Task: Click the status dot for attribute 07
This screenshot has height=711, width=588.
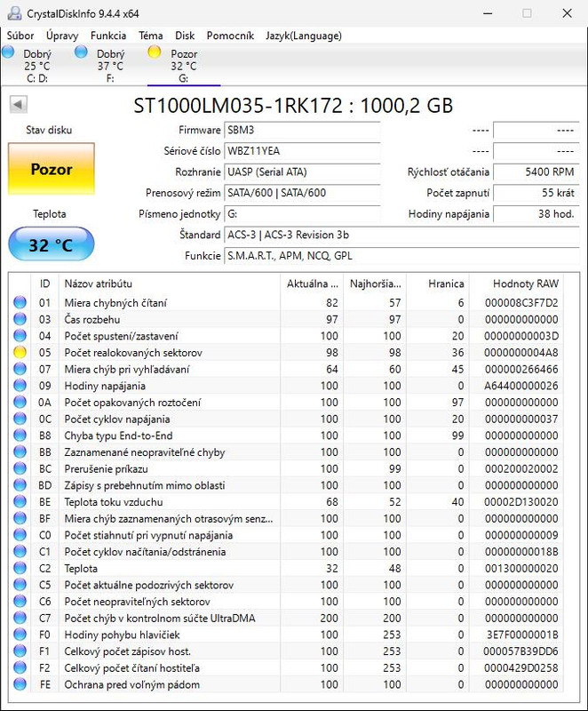Action: (20, 369)
